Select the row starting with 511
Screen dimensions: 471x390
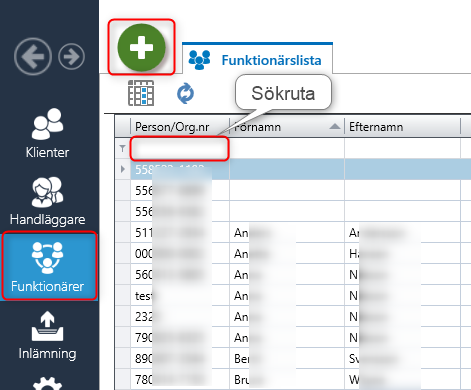pos(293,232)
